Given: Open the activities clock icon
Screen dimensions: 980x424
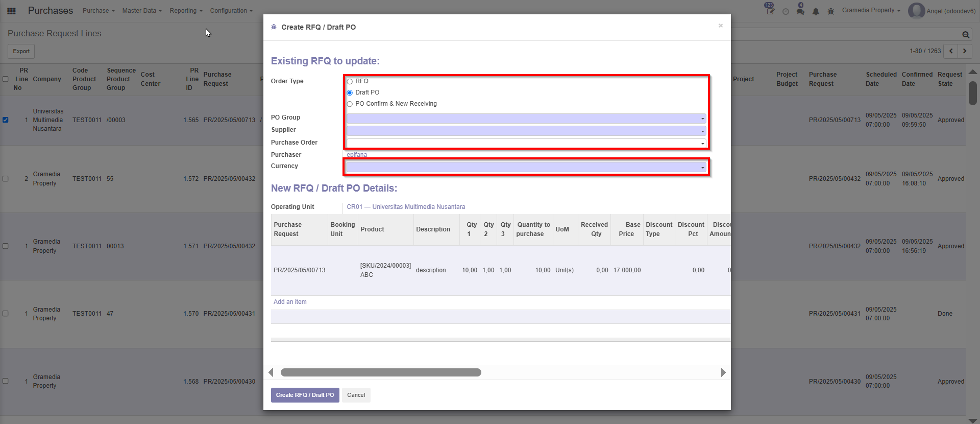Looking at the screenshot, I should (x=786, y=11).
